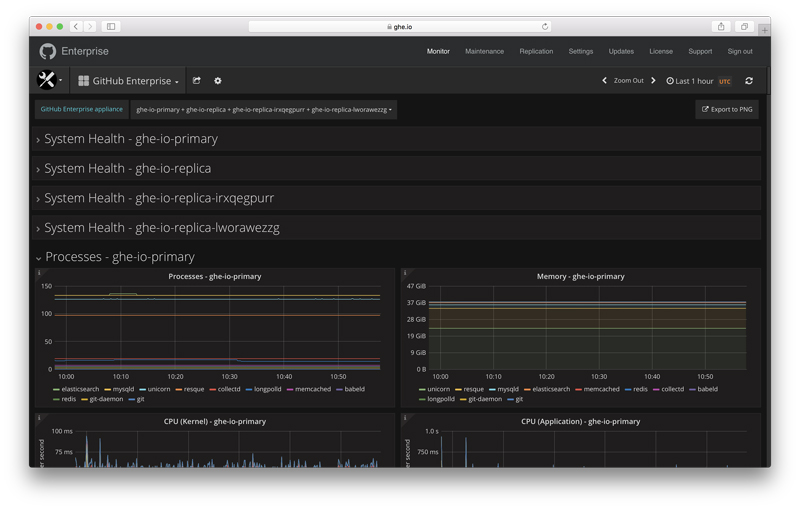
Task: Click the Enterprise header title
Action: click(85, 52)
